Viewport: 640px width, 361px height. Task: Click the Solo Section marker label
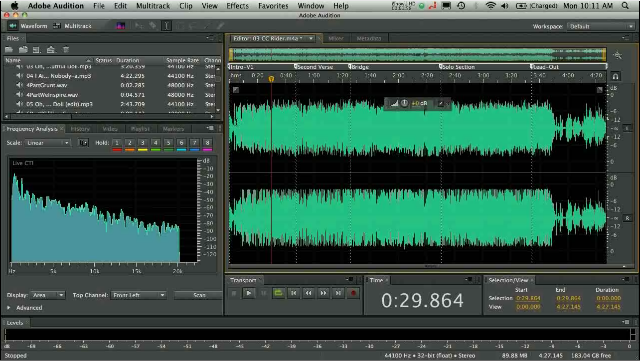(x=459, y=67)
